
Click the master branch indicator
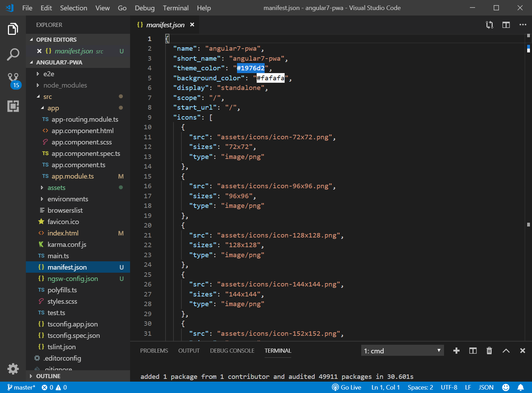point(21,387)
